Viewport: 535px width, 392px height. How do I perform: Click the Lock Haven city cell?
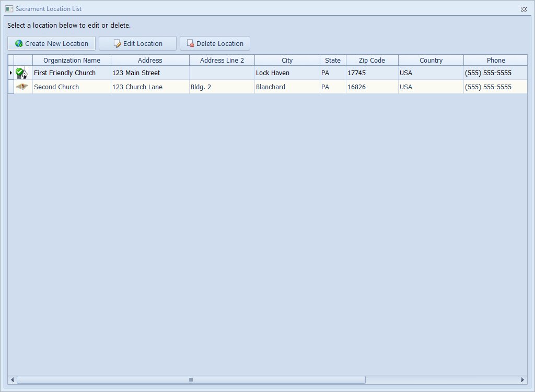[x=287, y=73]
